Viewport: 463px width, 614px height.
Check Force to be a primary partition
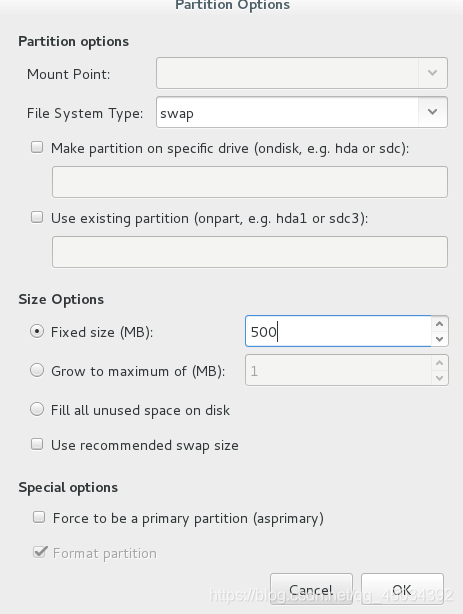(39, 517)
